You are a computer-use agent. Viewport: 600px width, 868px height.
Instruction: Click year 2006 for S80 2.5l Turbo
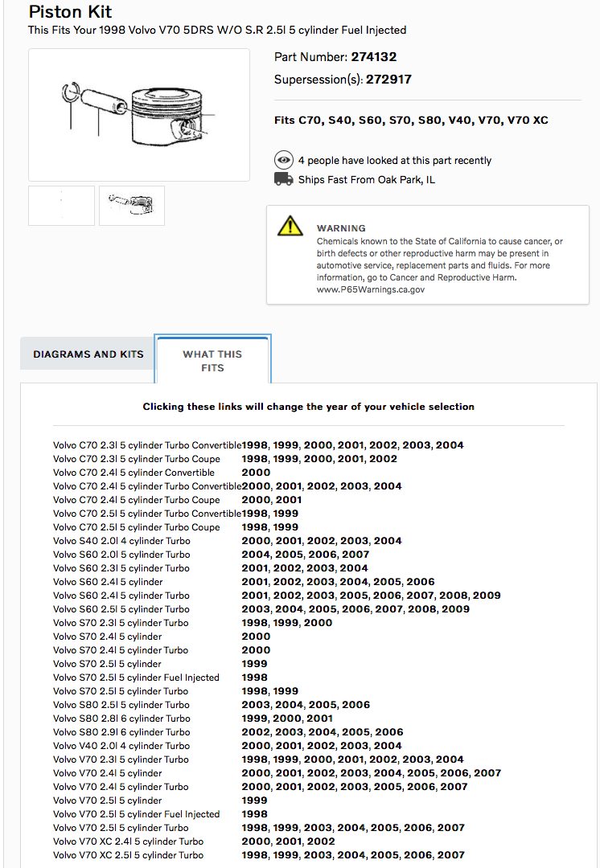tap(355, 705)
